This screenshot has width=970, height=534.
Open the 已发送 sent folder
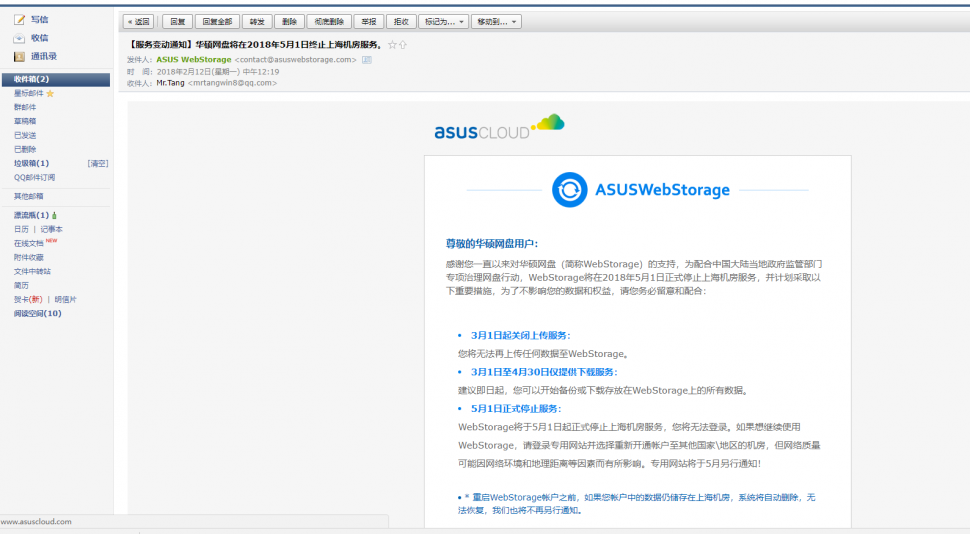[25, 136]
